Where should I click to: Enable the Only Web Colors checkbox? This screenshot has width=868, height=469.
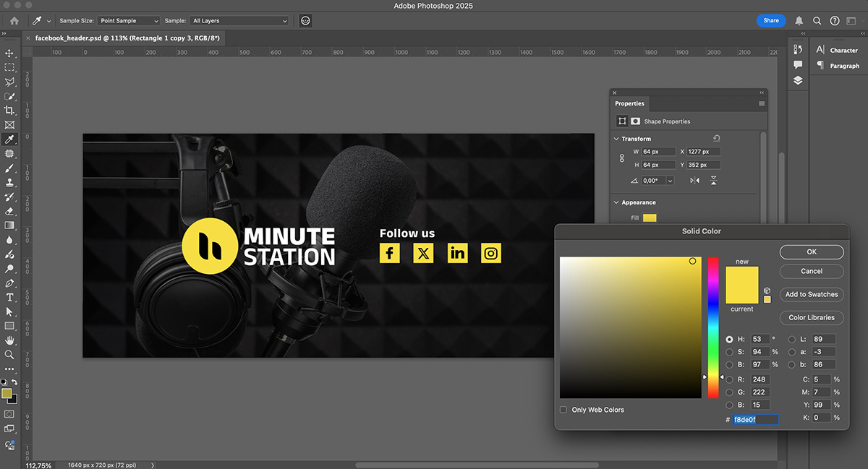pos(563,410)
